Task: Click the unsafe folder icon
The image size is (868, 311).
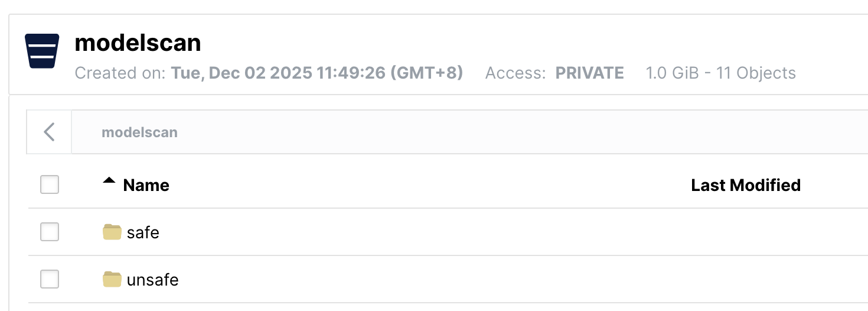Action: click(x=112, y=280)
